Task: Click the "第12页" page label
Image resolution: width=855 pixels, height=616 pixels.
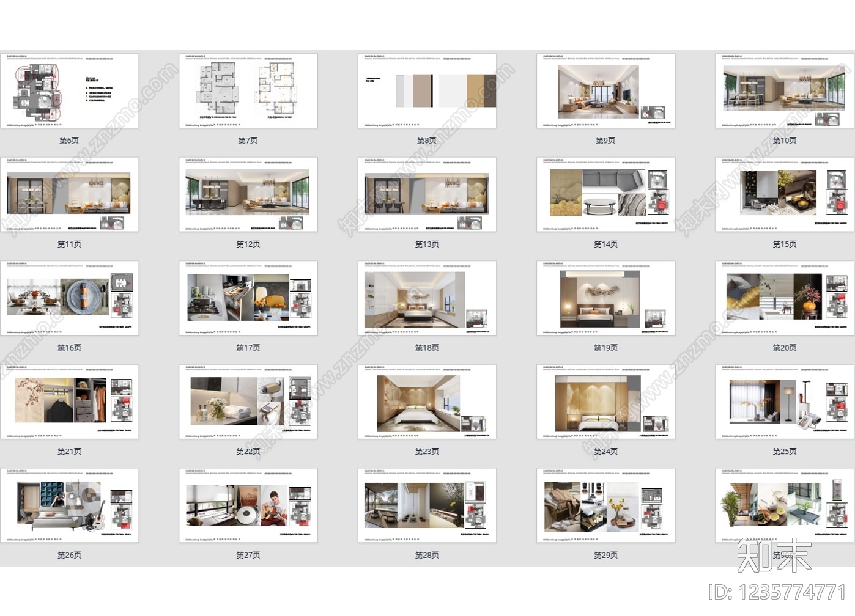Action: coord(248,244)
